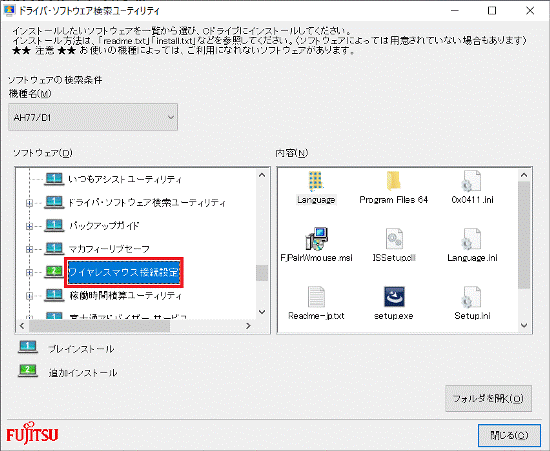Expand the バックアップガイド tree node

click(x=29, y=226)
